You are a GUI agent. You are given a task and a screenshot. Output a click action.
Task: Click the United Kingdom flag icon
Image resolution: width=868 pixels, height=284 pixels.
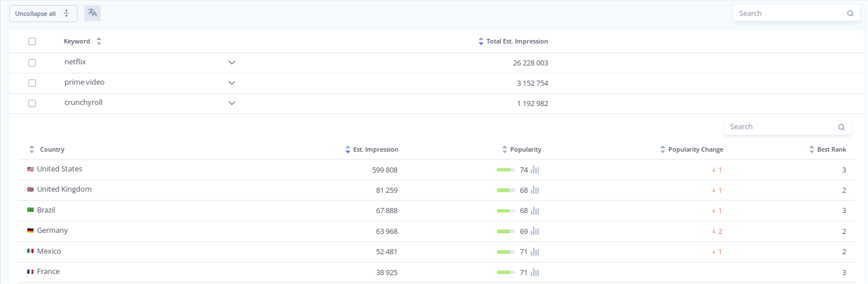click(30, 189)
